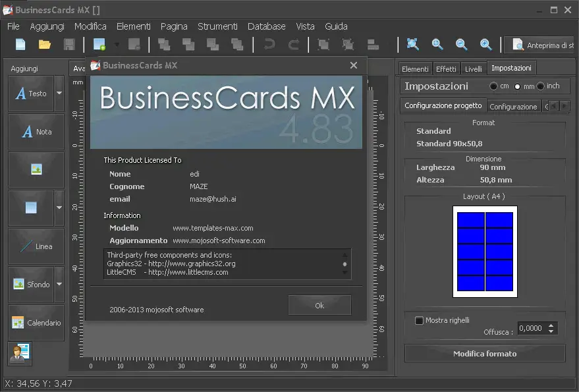579x392 pixels.
Task: Click the zoom out magnifier icon
Action: tap(461, 44)
